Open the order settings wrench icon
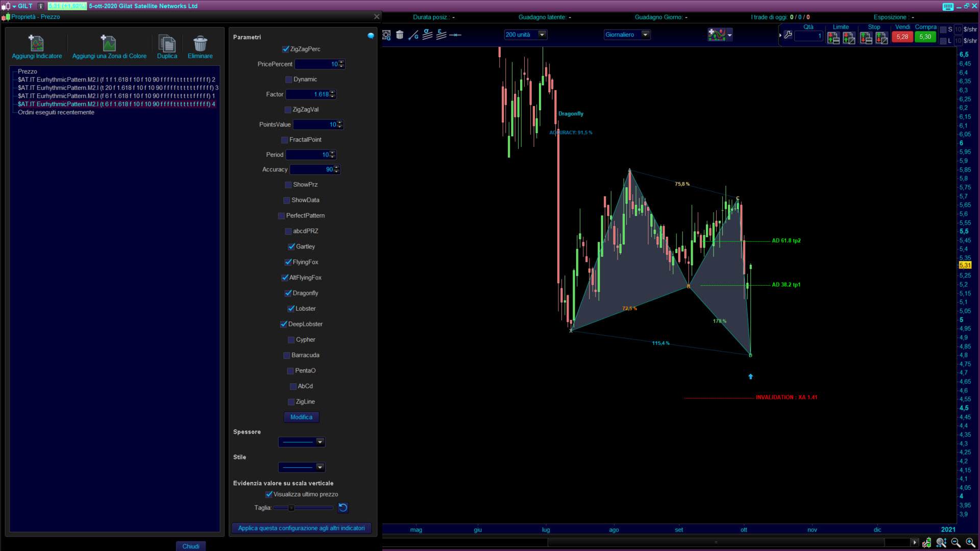 tap(788, 35)
